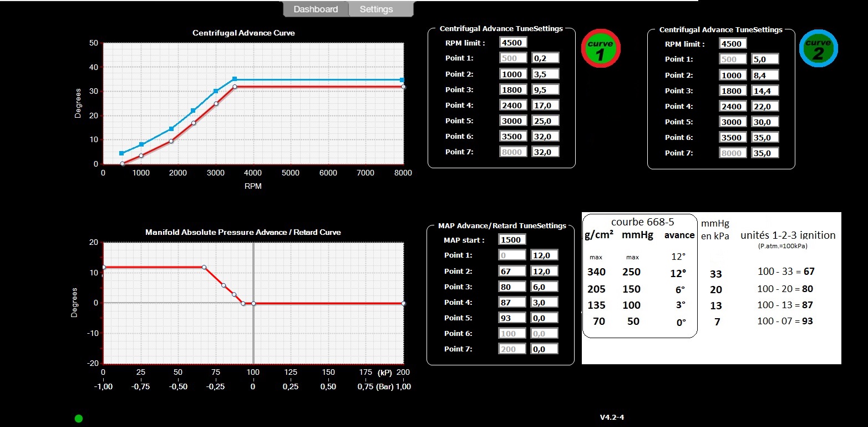The width and height of the screenshot is (868, 427).
Task: Switch to the Dashboard tab
Action: tap(316, 9)
